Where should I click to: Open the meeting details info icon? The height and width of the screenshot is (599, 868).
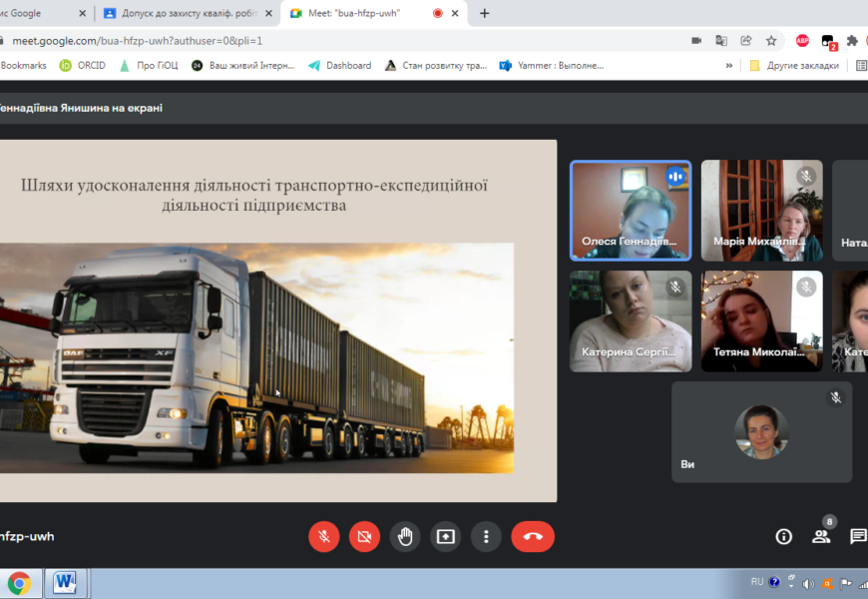(784, 536)
